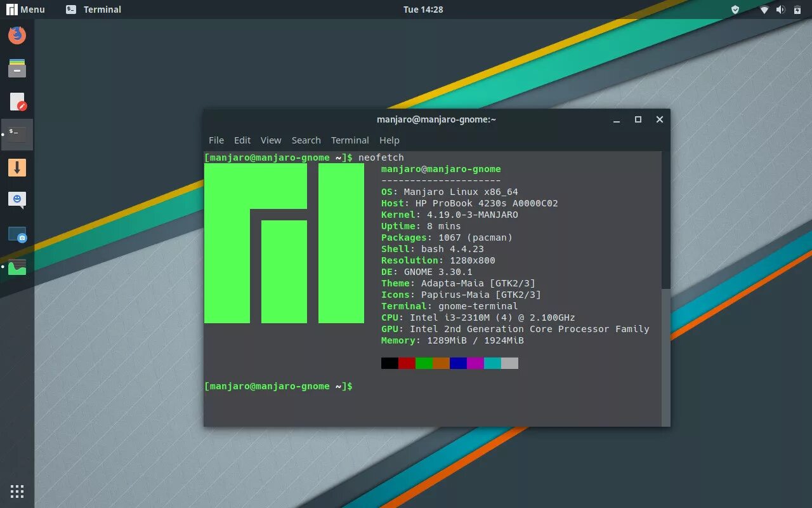Click the green Manjaro ASCII logo
This screenshot has width=812, height=508.
coord(284,243)
